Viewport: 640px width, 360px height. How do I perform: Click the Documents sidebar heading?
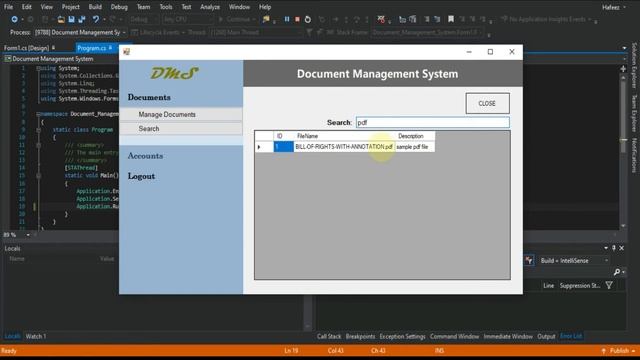point(149,97)
